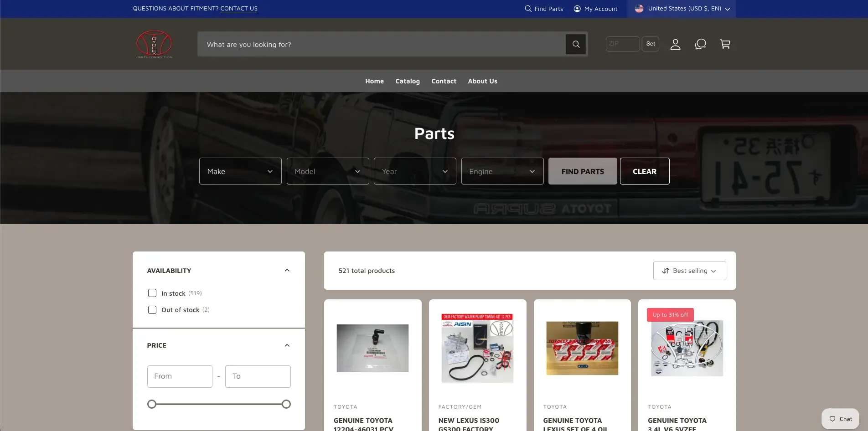
Task: Click the price From input field
Action: pos(180,376)
